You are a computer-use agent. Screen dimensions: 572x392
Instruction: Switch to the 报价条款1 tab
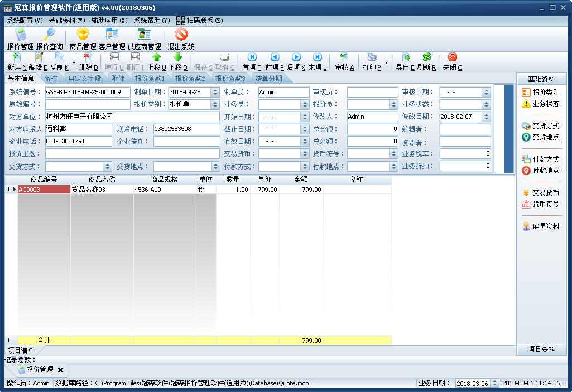coord(150,79)
